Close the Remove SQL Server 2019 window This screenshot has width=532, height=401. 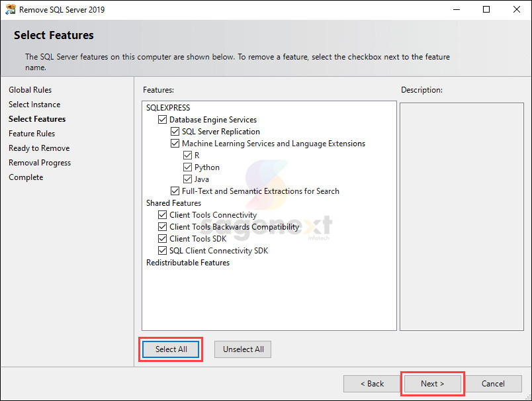pos(516,9)
